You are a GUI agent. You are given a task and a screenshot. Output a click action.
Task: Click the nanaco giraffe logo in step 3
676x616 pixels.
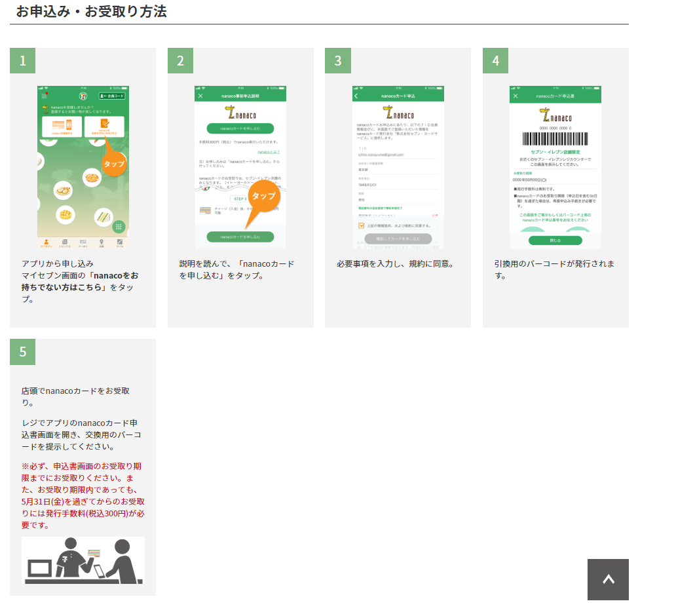[x=398, y=113]
